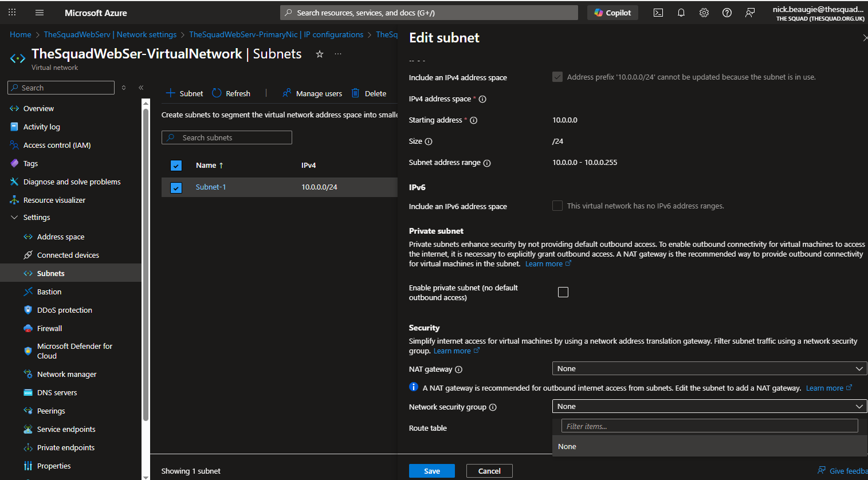Delete the selected subnet

tap(368, 93)
